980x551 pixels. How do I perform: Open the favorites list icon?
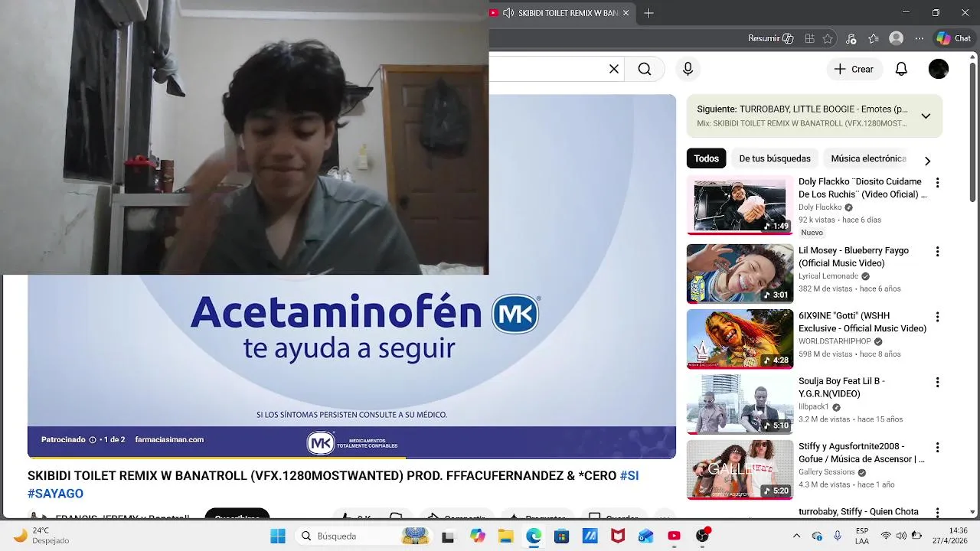874,38
